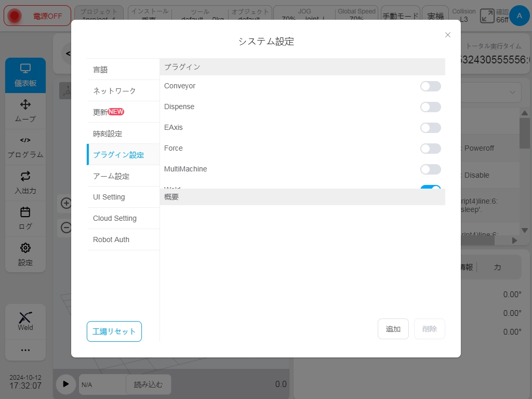Click the N/A program name field

pyautogui.click(x=102, y=384)
